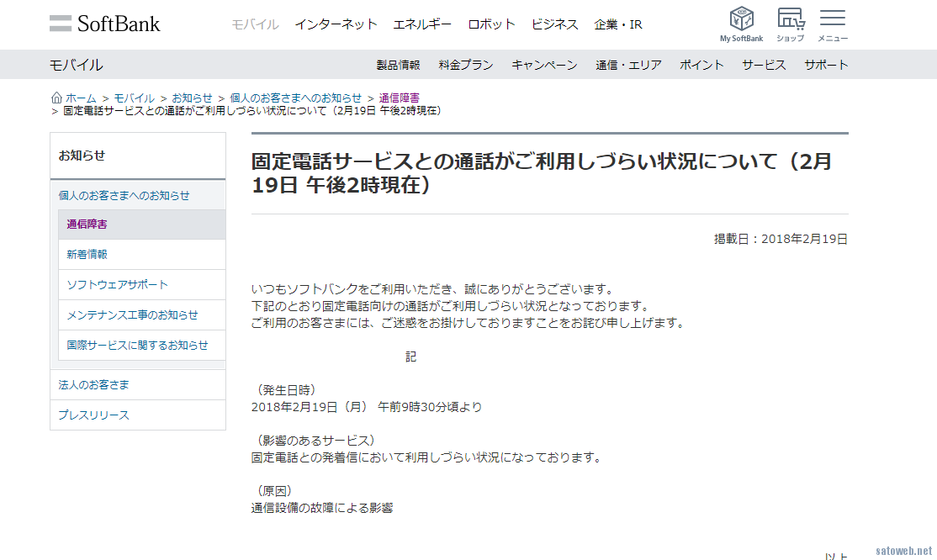This screenshot has height=560, width=937.
Task: Expand 個人のお客さまへのお知らせ sidebar section
Action: [x=124, y=195]
